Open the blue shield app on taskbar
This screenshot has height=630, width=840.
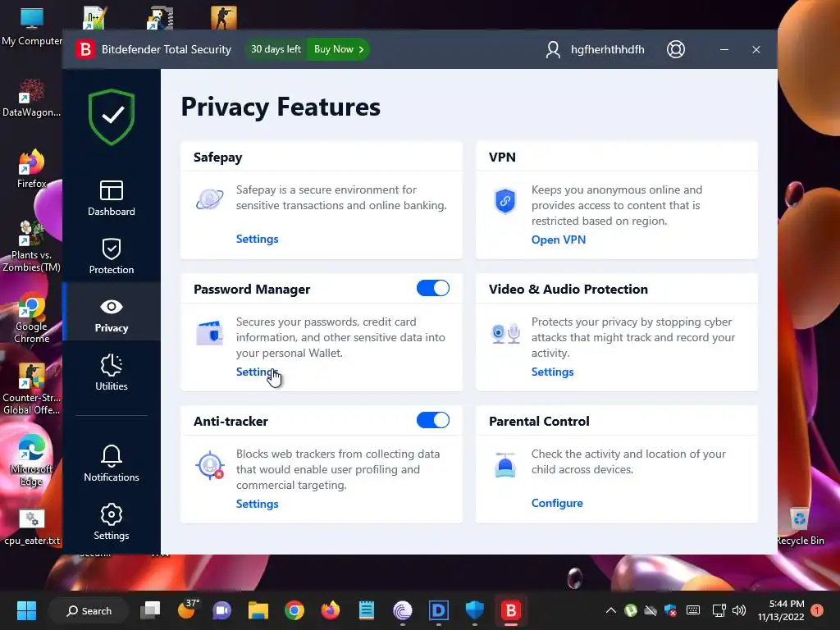(x=475, y=610)
